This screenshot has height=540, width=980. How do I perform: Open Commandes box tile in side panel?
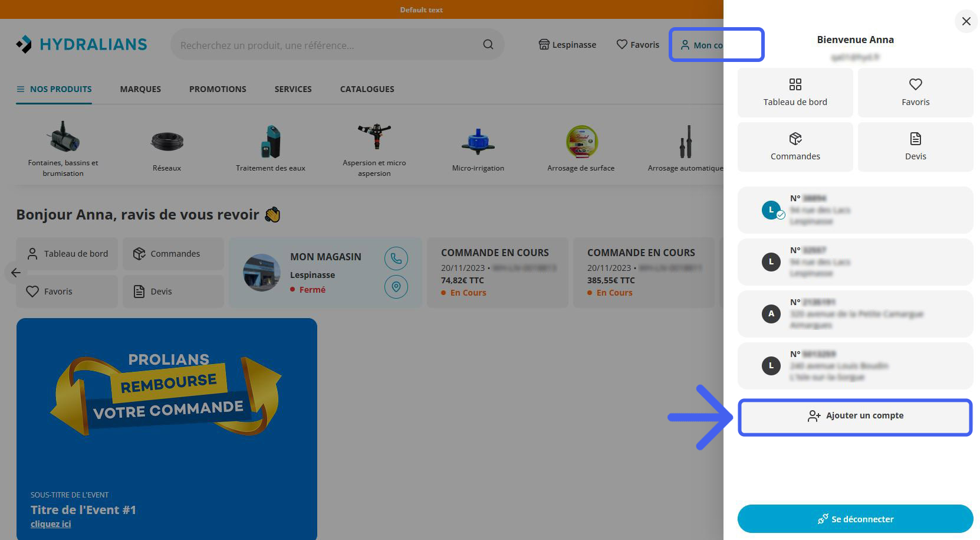(x=795, y=147)
